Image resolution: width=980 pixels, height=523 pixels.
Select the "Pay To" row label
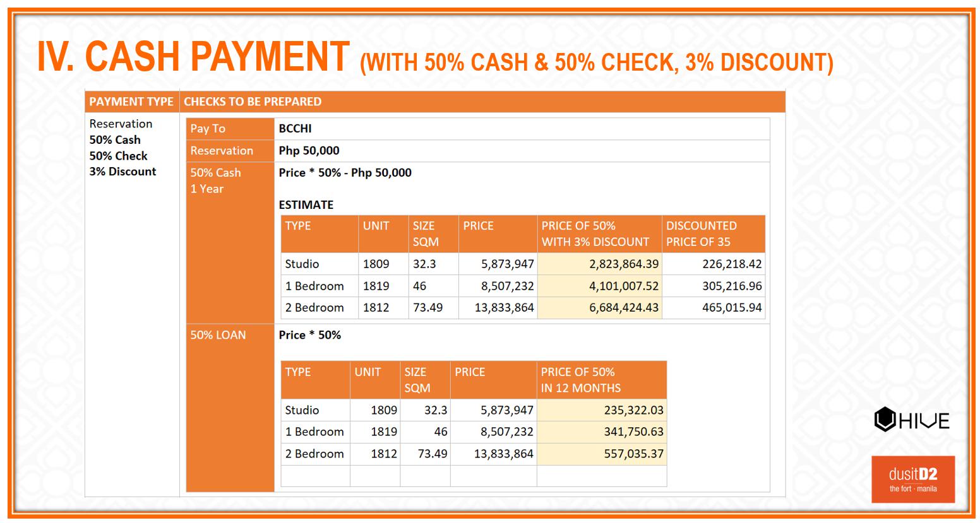[x=208, y=129]
